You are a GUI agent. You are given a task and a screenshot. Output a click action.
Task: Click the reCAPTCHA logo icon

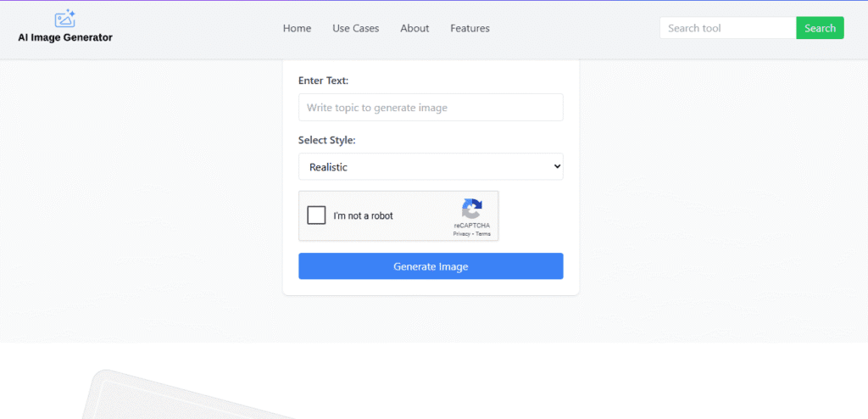pyautogui.click(x=471, y=209)
